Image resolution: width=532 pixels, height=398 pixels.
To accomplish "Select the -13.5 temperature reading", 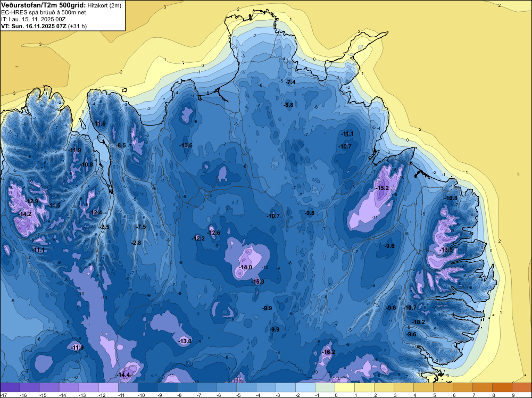I will click(x=446, y=250).
